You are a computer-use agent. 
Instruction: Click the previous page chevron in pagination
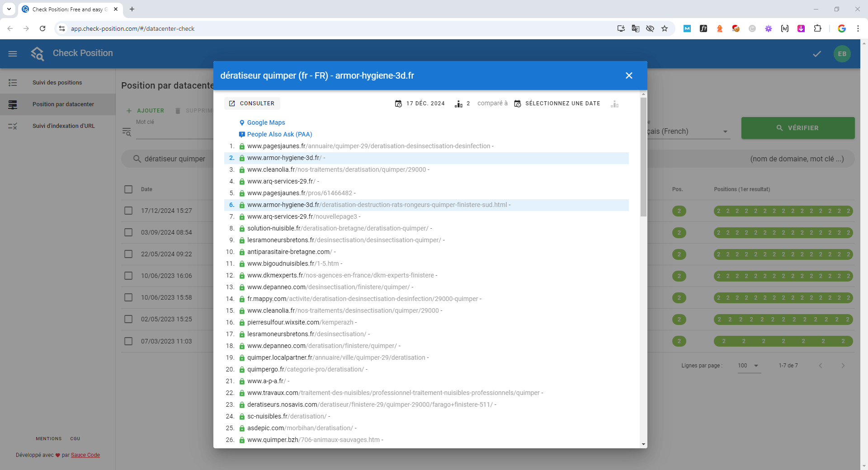coord(821,366)
